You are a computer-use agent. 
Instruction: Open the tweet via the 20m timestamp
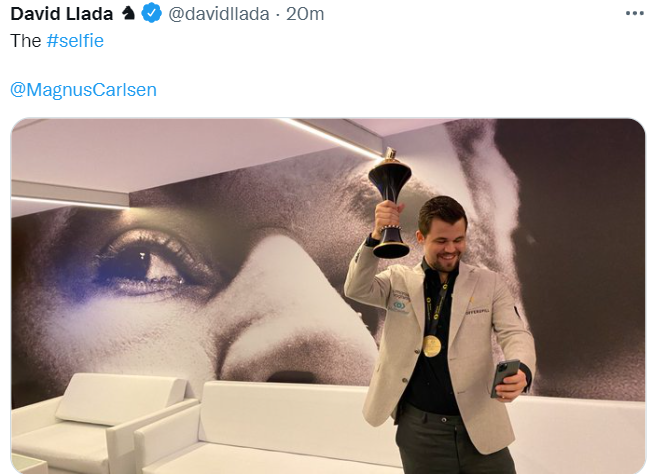[x=305, y=14]
